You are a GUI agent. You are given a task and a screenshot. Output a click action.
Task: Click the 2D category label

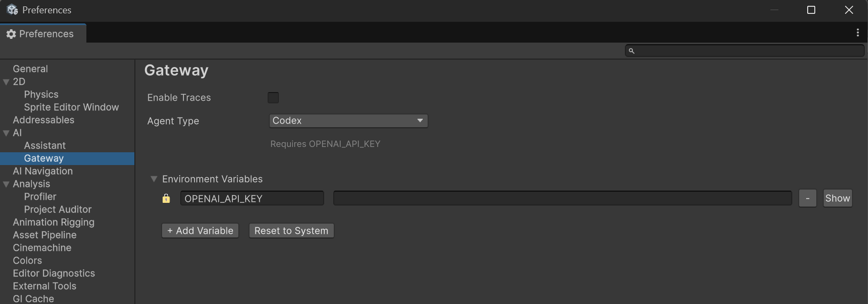(19, 81)
